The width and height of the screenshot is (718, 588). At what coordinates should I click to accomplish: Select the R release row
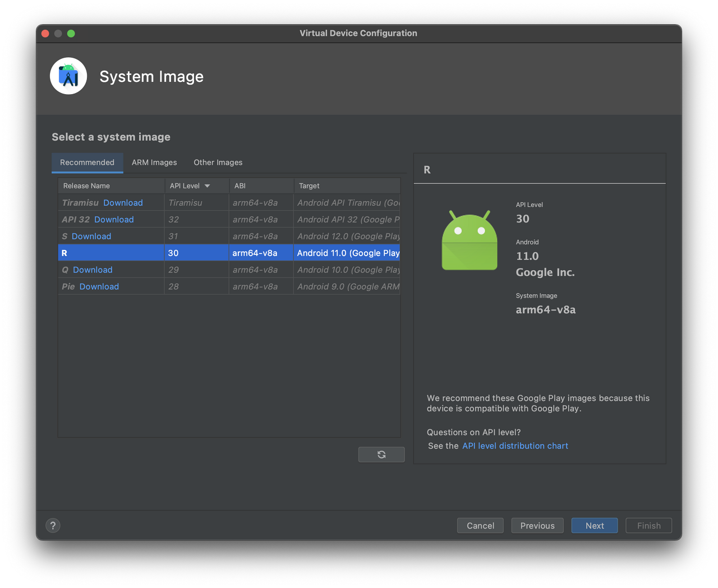pyautogui.click(x=229, y=253)
